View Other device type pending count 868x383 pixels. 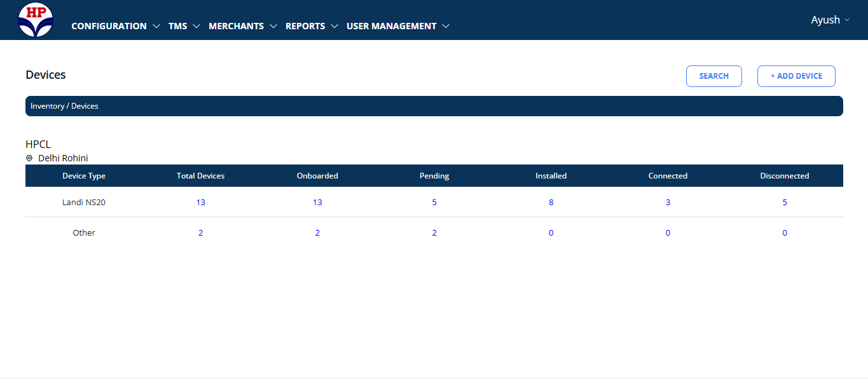(434, 233)
